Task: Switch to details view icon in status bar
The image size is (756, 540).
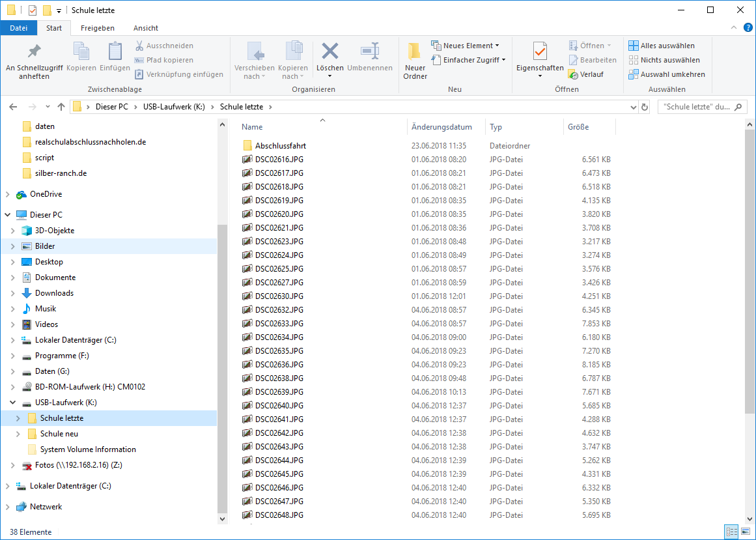Action: (731, 532)
